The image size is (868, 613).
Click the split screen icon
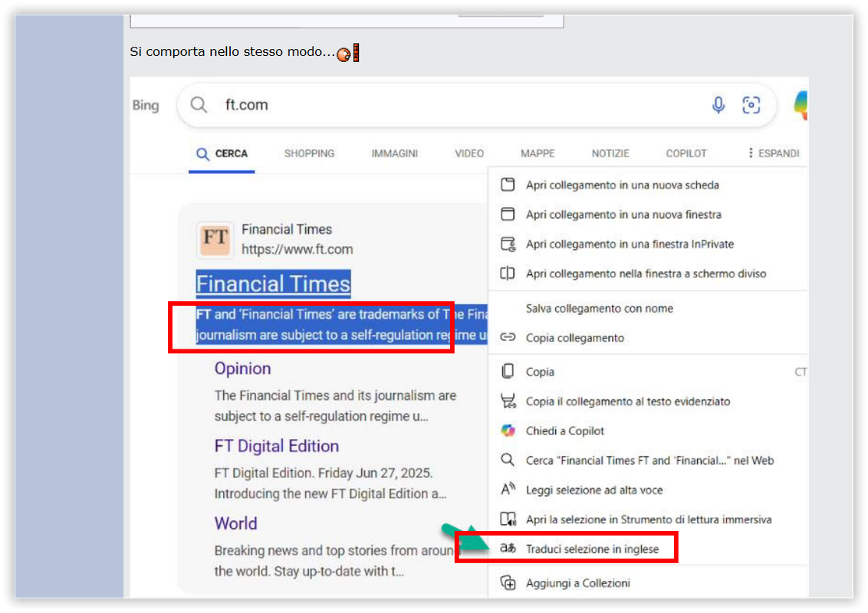508,274
